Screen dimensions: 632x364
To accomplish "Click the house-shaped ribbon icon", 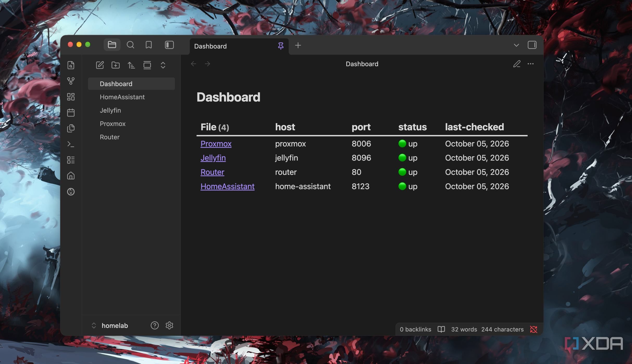I will [71, 176].
